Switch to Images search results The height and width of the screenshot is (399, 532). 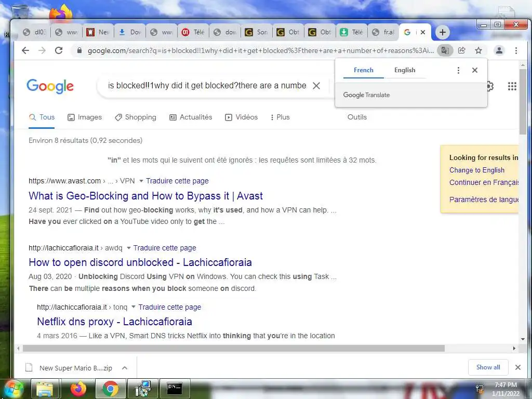tap(85, 117)
